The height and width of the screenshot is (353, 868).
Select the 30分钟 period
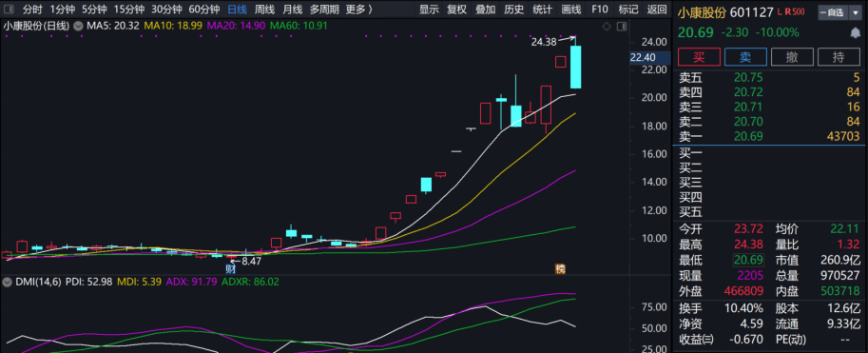click(166, 10)
